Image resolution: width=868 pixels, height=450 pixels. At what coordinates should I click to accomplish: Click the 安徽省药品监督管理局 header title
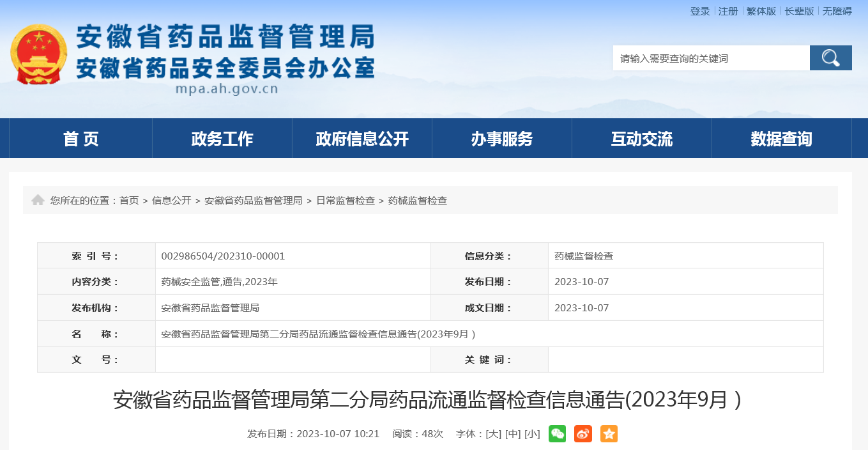(225, 38)
